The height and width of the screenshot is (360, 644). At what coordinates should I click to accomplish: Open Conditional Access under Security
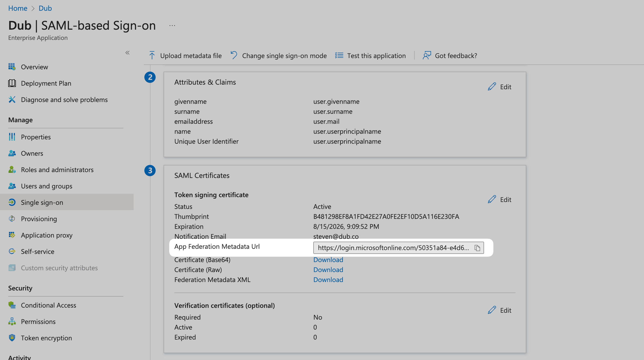(48, 305)
